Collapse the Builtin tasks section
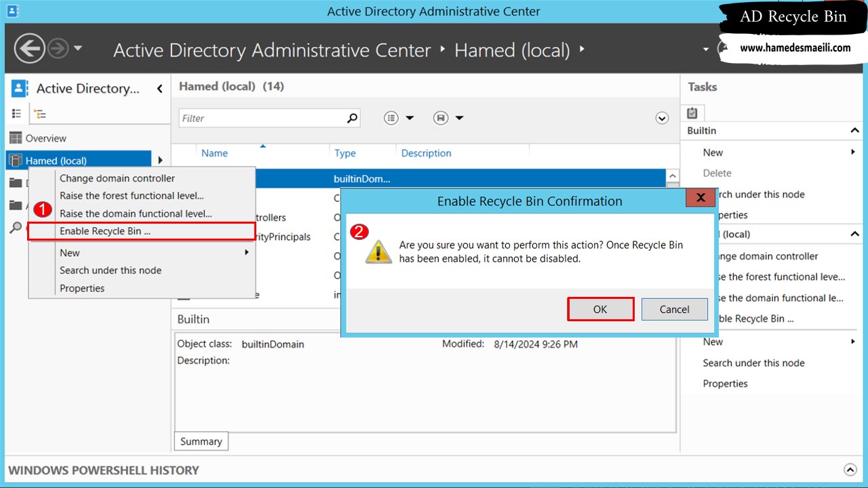The image size is (868, 488). [x=854, y=130]
